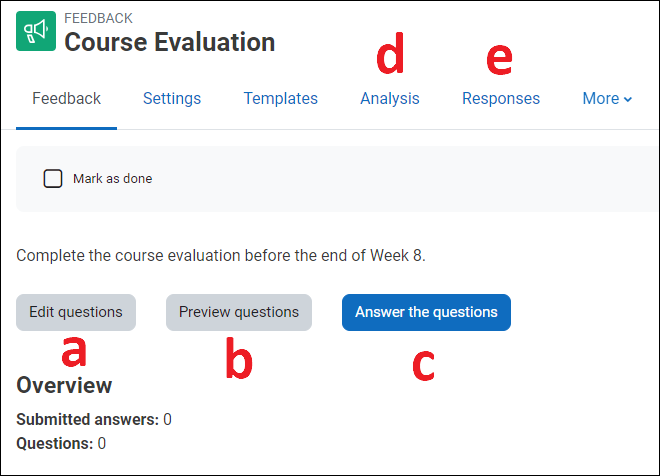Expand the More dropdown menu

[607, 99]
